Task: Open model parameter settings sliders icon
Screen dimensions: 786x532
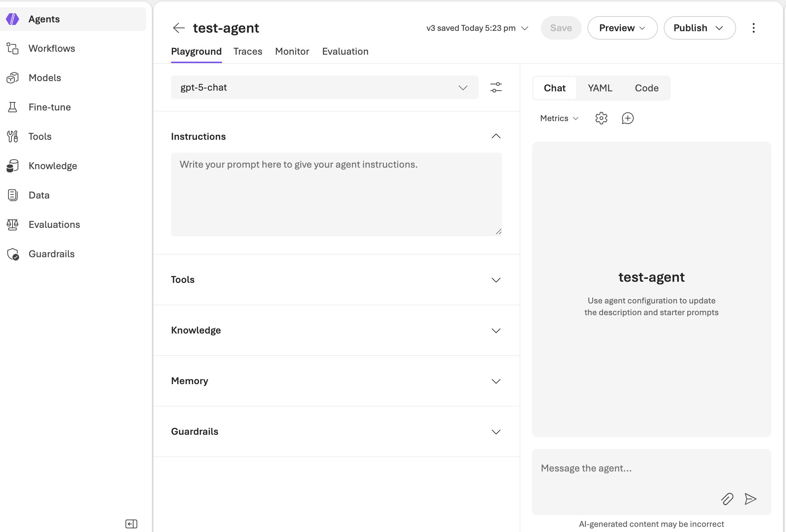Action: [x=496, y=87]
